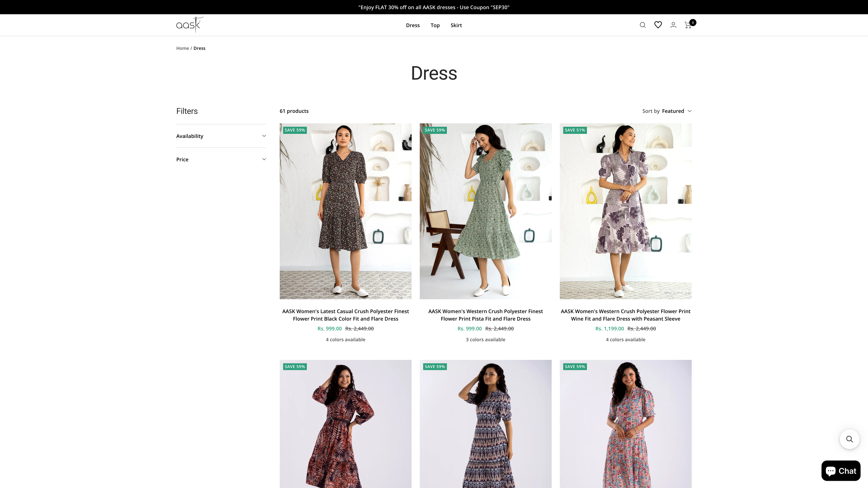Click the black floral dress product image
Image resolution: width=868 pixels, height=488 pixels.
pos(345,211)
